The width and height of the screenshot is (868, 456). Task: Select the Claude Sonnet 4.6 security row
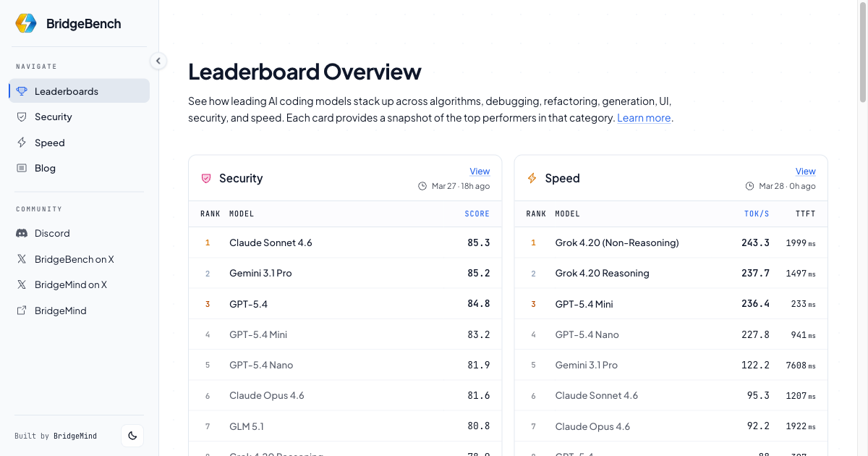pyautogui.click(x=344, y=242)
